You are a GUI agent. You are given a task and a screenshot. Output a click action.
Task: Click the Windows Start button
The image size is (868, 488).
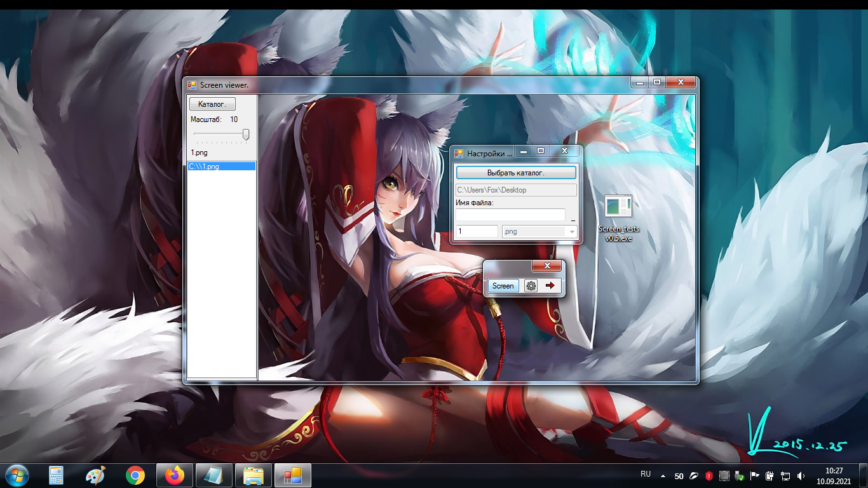(x=17, y=475)
